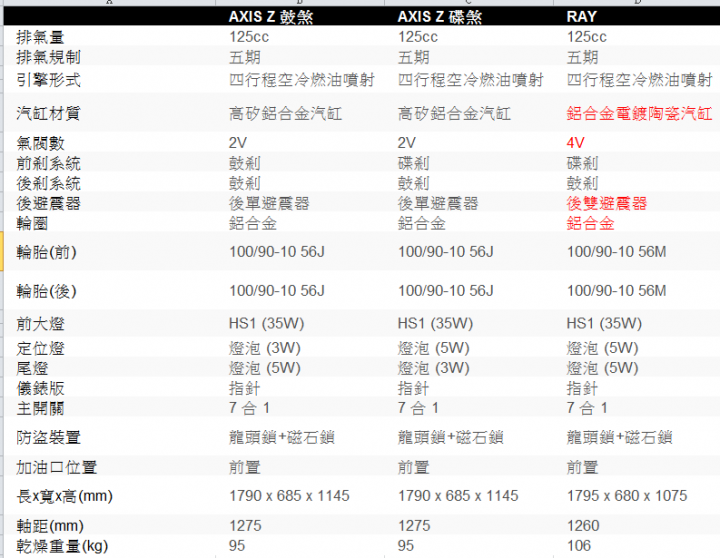This screenshot has height=558, width=720.
Task: Select the '1260' wheelbase cell
Action: [583, 525]
